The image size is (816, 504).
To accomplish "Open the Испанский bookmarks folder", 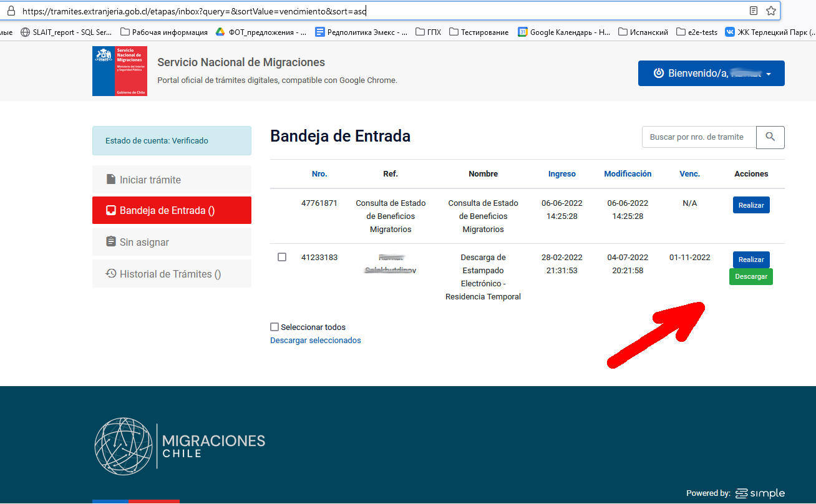I will tap(643, 32).
